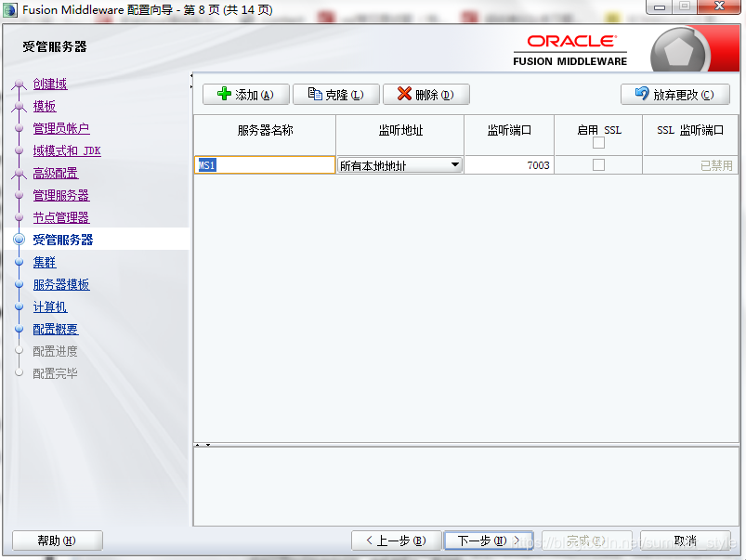This screenshot has width=746, height=560.
Task: Click the Oracle pentagon logo emblem
Action: [679, 52]
